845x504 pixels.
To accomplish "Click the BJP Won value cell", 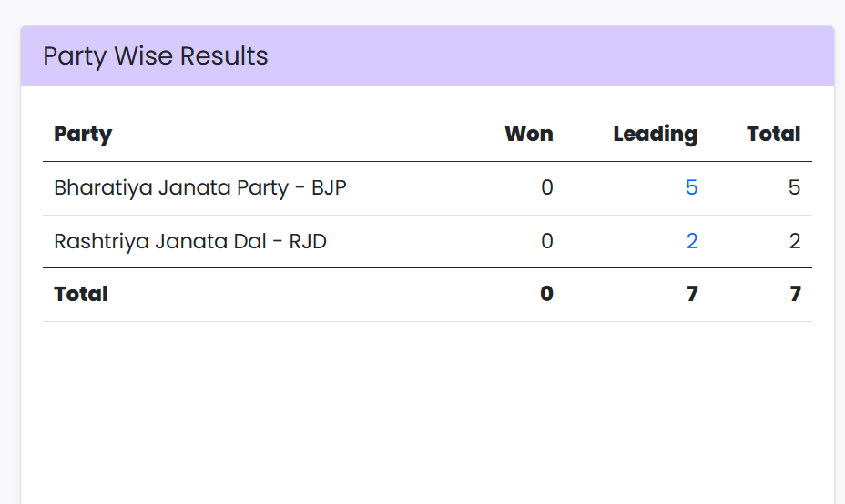I will [546, 187].
